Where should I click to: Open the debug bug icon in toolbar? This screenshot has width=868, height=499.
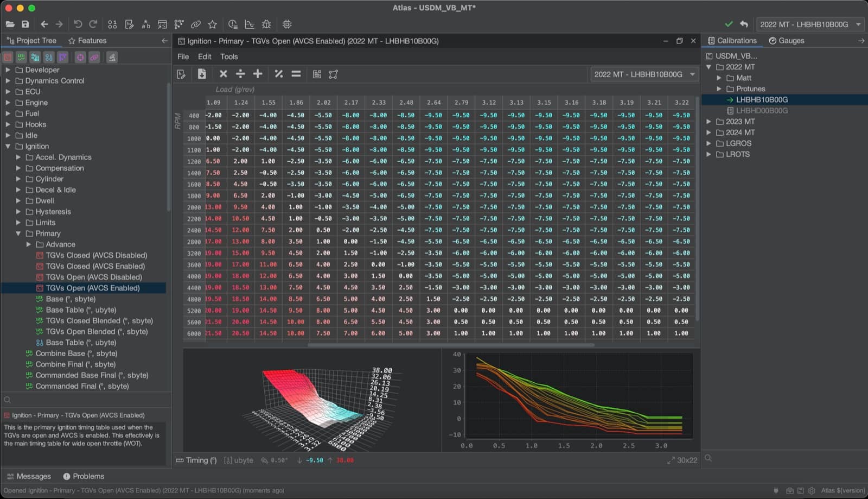(x=266, y=24)
